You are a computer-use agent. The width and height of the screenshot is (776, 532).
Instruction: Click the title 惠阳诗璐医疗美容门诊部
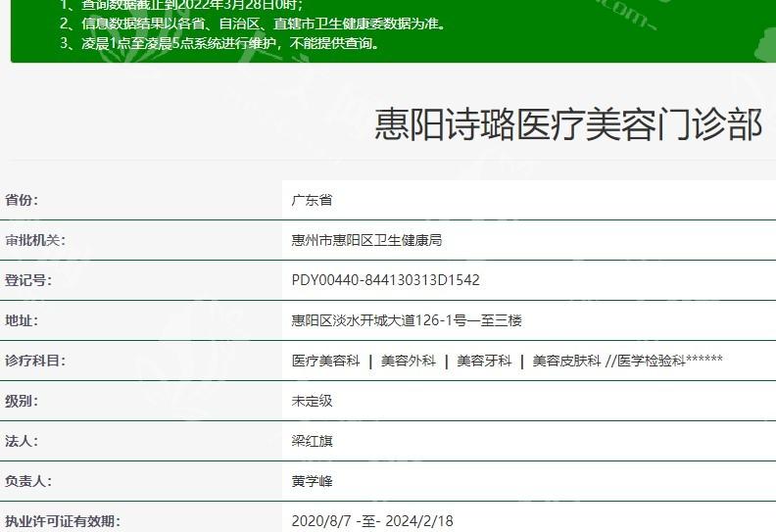click(x=568, y=124)
